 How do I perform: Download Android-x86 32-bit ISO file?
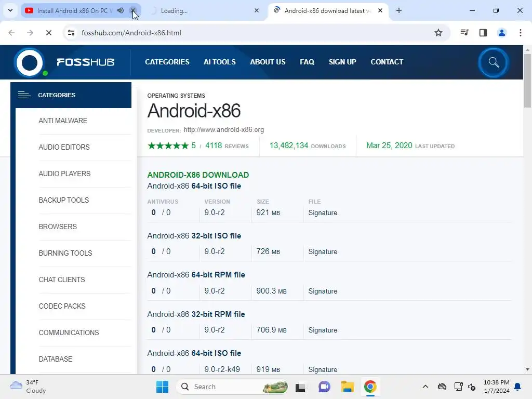pos(194,236)
